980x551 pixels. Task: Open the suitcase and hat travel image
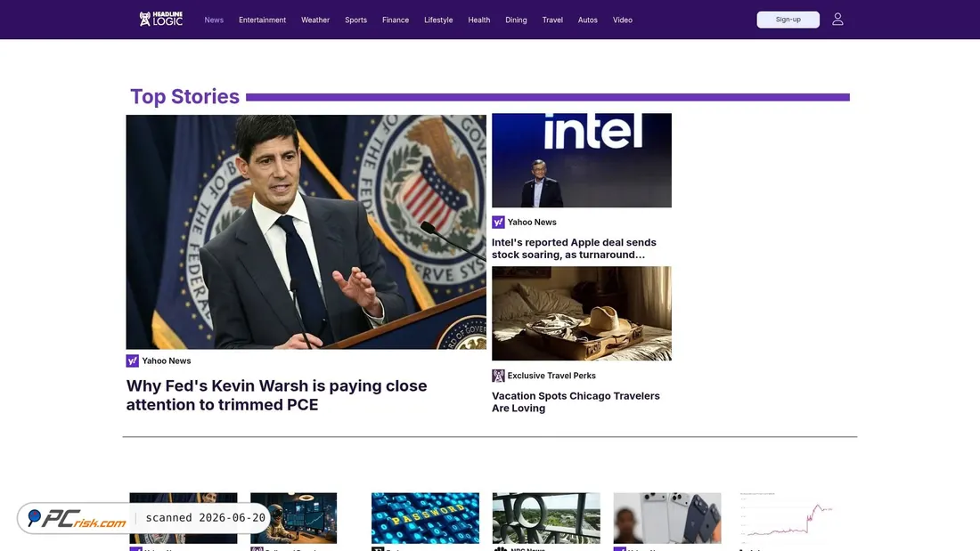tap(582, 313)
